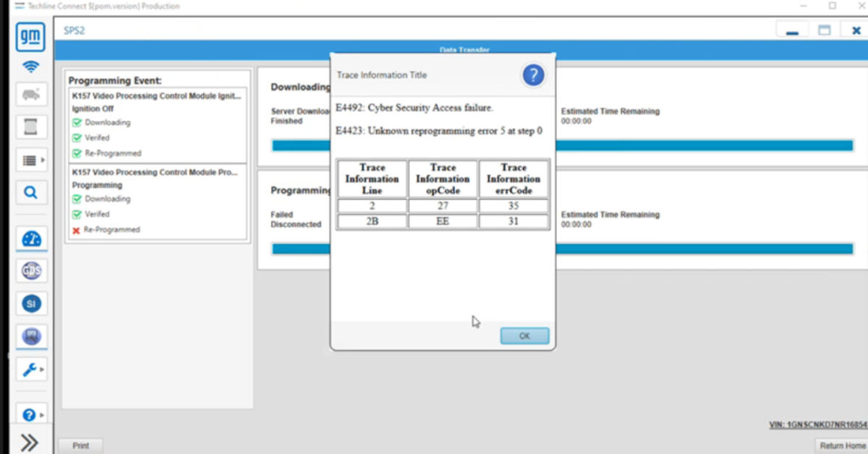Screen dimensions: 868x454
Task: Click OK in the Trace Information dialog
Action: (524, 336)
